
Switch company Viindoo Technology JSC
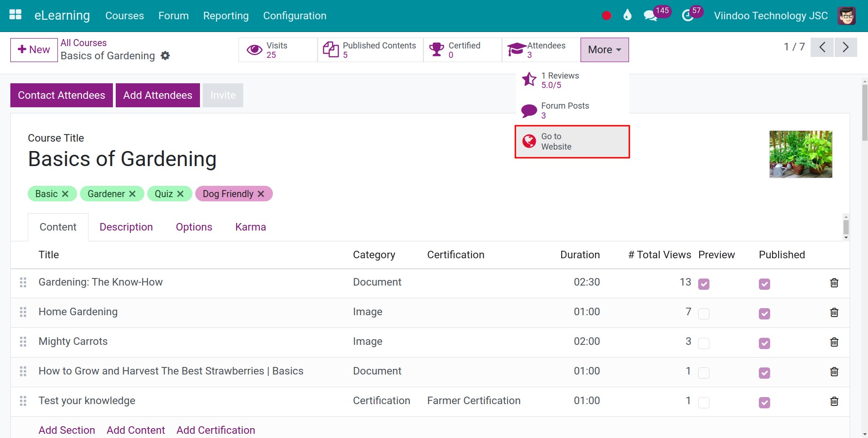pyautogui.click(x=771, y=16)
